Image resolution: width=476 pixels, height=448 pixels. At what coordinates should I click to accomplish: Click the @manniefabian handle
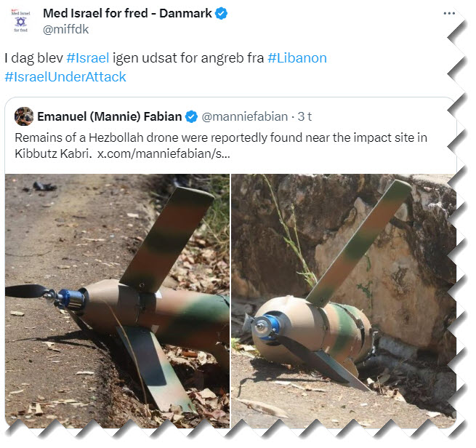[242, 116]
